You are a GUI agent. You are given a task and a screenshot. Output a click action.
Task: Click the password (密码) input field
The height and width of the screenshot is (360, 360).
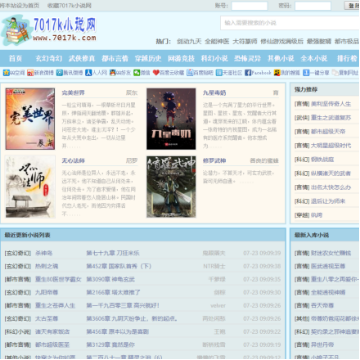pyautogui.click(x=313, y=6)
